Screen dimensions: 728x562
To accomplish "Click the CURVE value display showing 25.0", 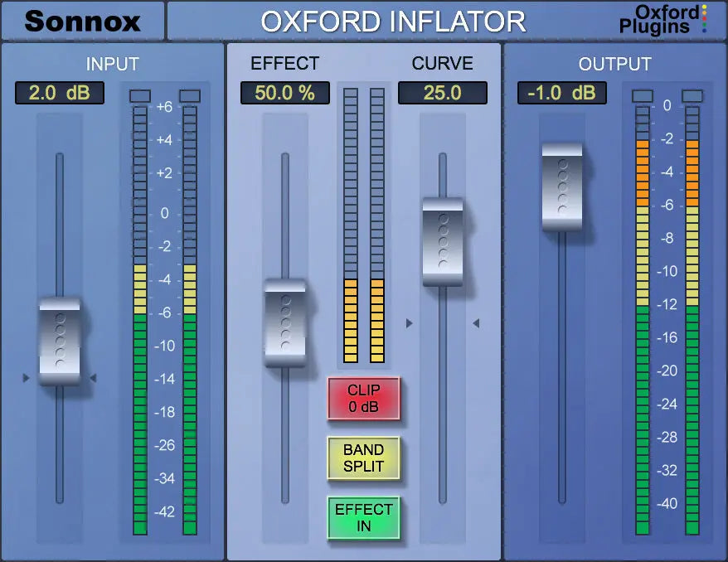I will click(x=444, y=93).
